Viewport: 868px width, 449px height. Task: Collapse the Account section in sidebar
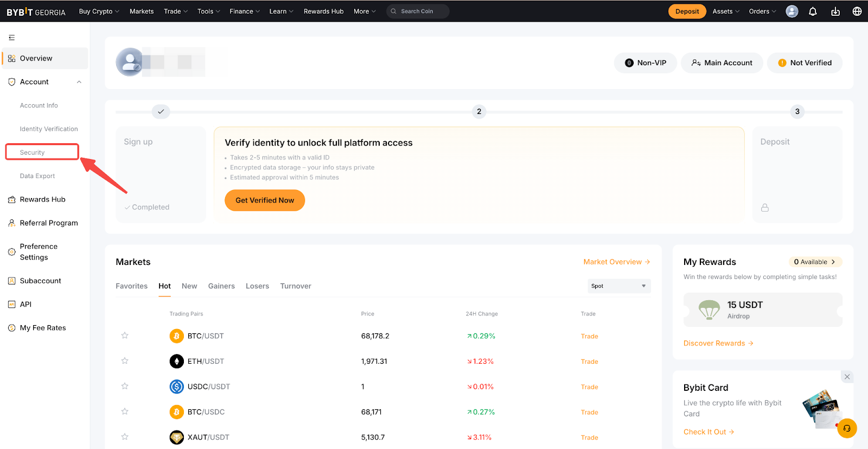(x=79, y=82)
